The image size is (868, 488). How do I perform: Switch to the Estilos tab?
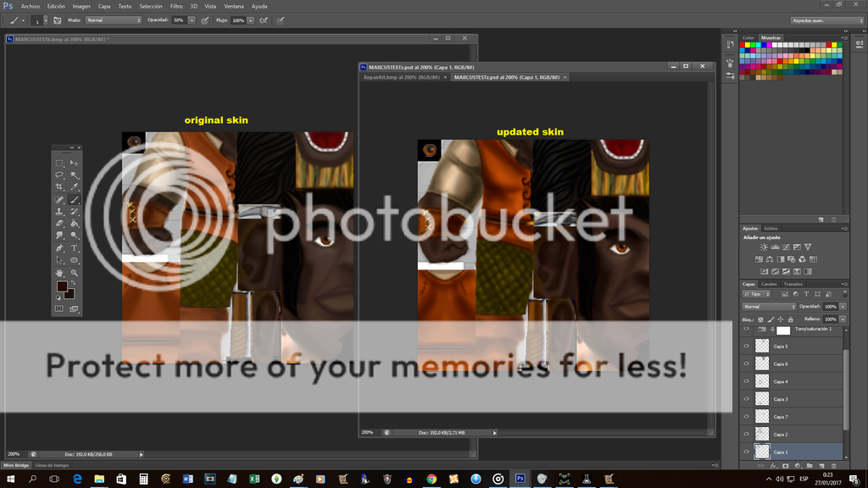click(771, 229)
